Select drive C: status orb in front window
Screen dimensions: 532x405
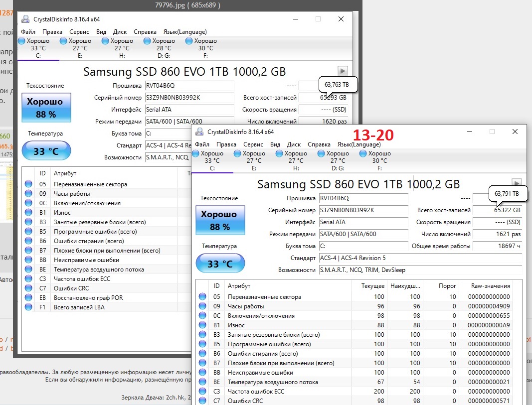click(x=195, y=153)
